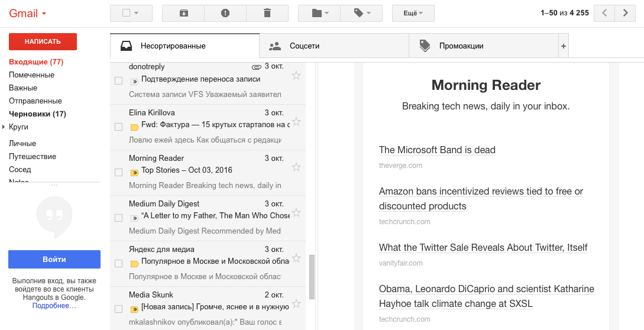Click importance marker on Media Skunk email
644x330 pixels.
pos(134,309)
